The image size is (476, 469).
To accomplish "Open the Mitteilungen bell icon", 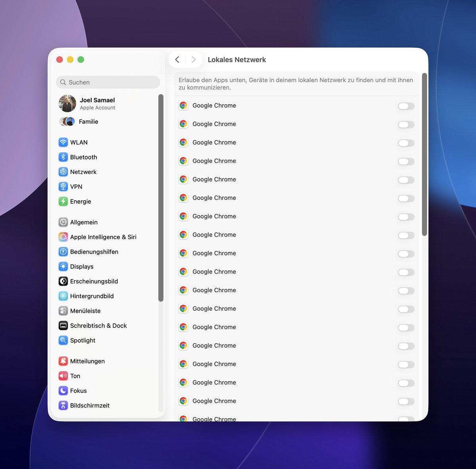I will 63,361.
